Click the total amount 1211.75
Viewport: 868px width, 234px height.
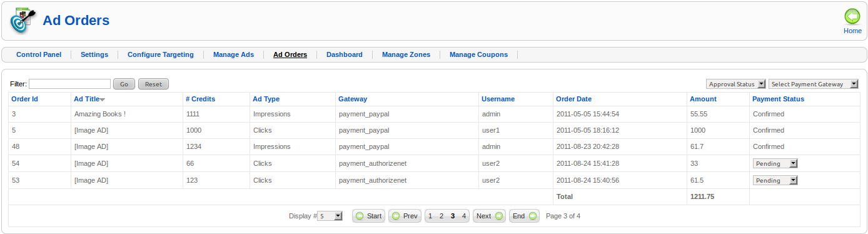click(702, 196)
